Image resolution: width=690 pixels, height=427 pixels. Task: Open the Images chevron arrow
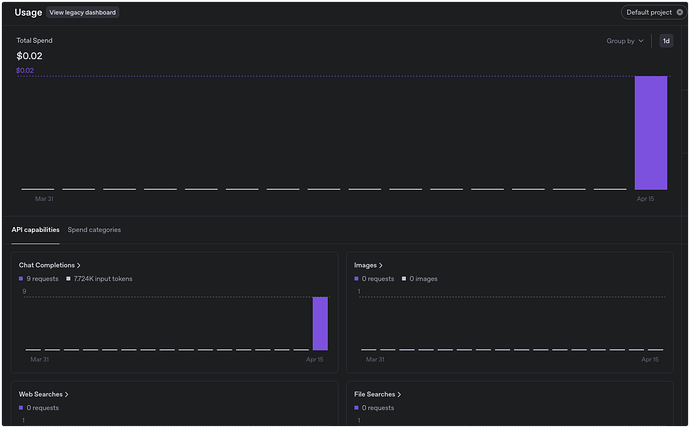pos(381,265)
